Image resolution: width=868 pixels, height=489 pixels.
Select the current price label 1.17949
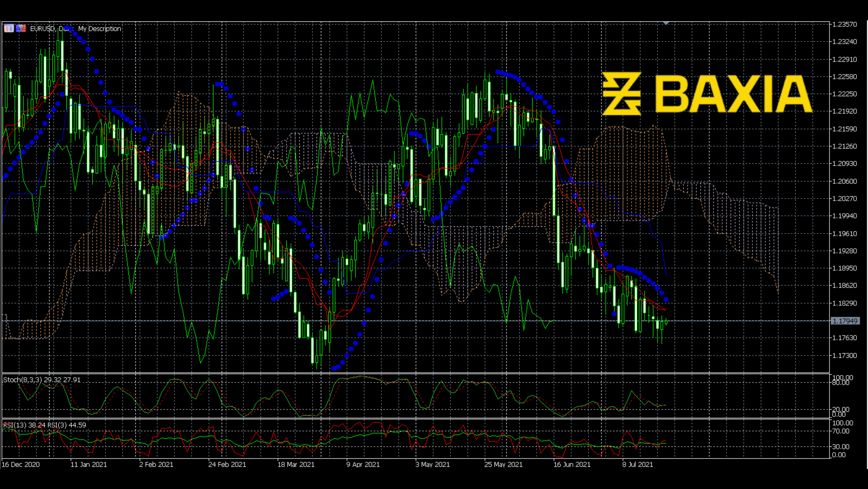coord(845,321)
